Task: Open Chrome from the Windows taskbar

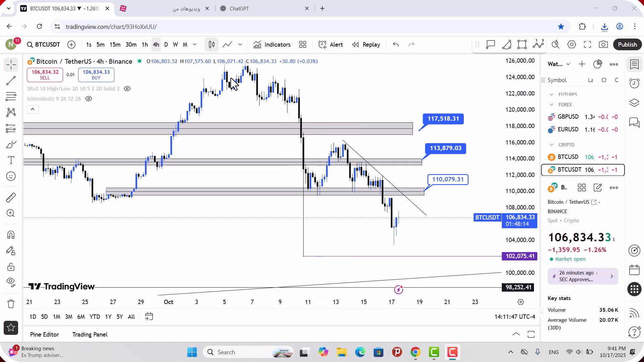Action: [415, 352]
